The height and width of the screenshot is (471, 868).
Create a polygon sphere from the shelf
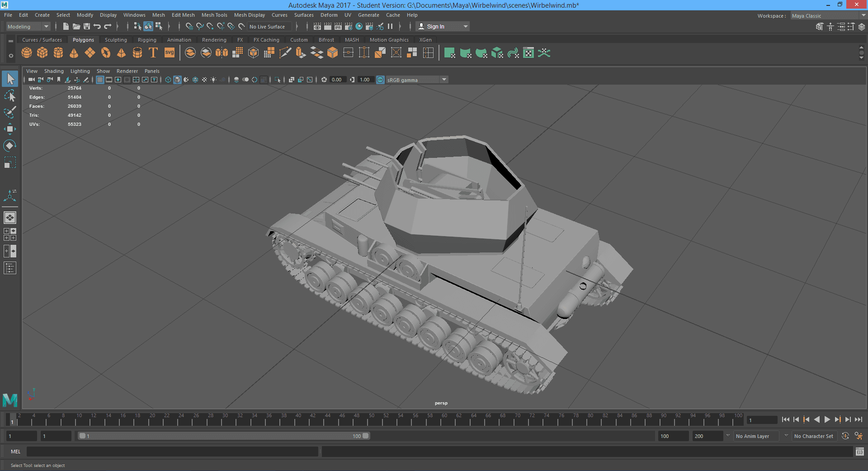pyautogui.click(x=26, y=52)
